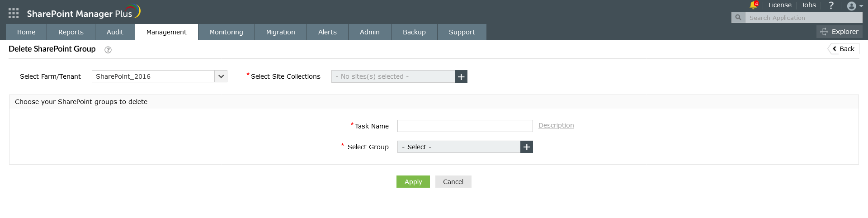
Task: Click the notification bell icon
Action: tap(753, 5)
